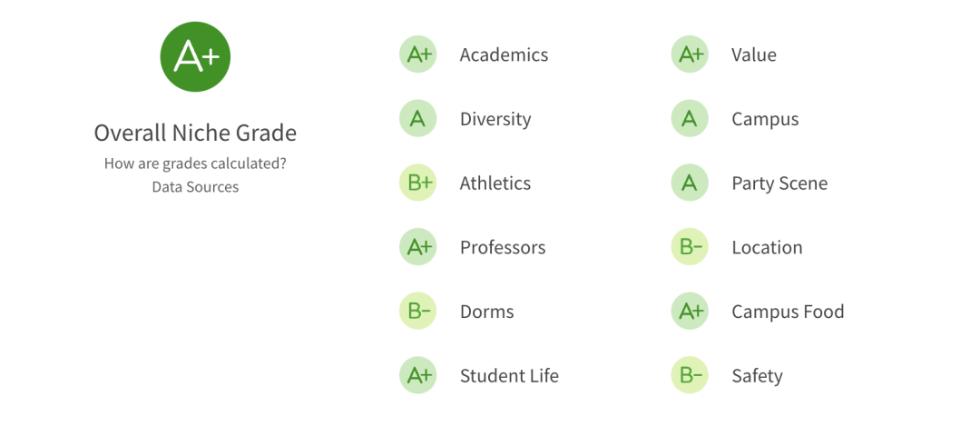Viewport: 980px width, 426px height.
Task: Click the Campus A grade badge
Action: [x=690, y=119]
